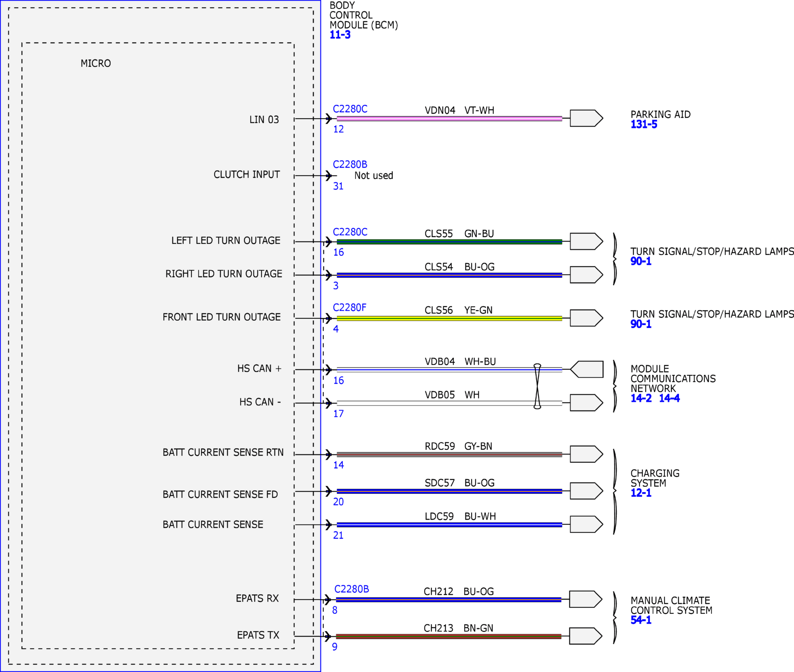794x672 pixels.
Task: Click the off-page arrow on SDC57 wire
Action: (586, 491)
